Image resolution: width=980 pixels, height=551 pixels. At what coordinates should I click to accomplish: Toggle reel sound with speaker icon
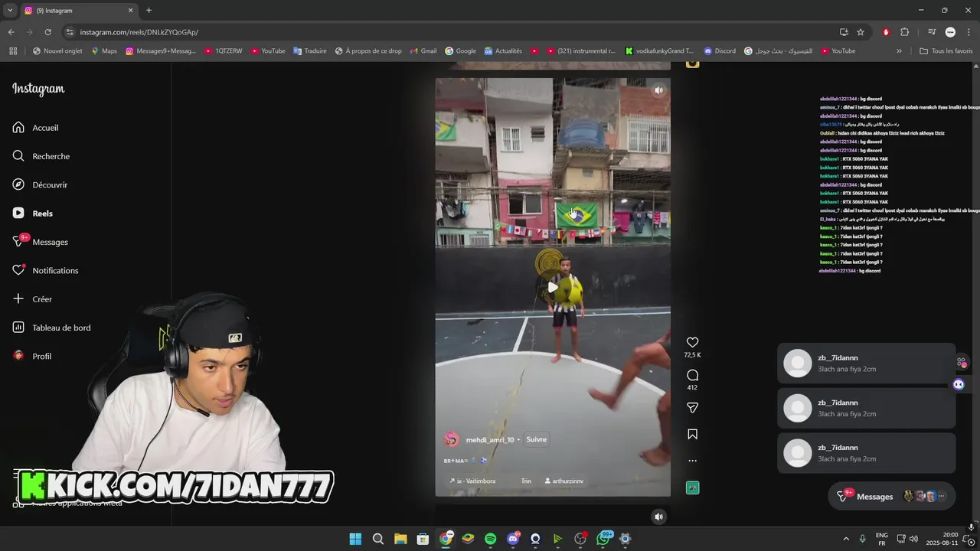tap(658, 90)
